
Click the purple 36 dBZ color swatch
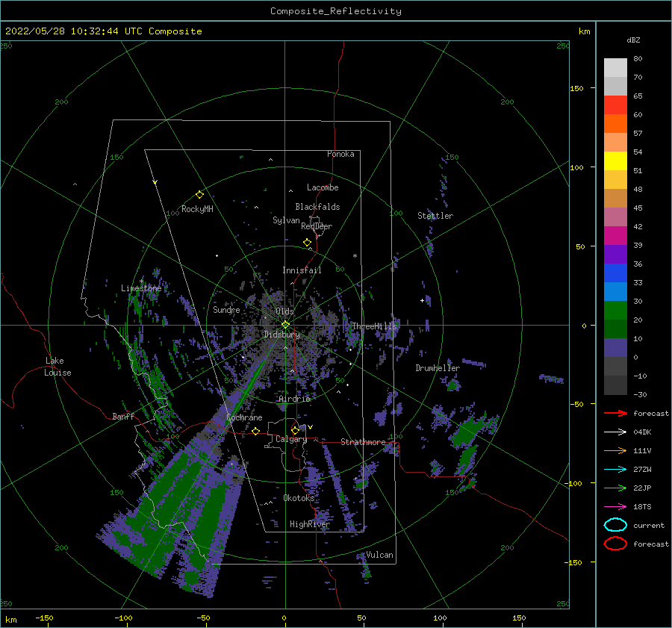(x=615, y=254)
